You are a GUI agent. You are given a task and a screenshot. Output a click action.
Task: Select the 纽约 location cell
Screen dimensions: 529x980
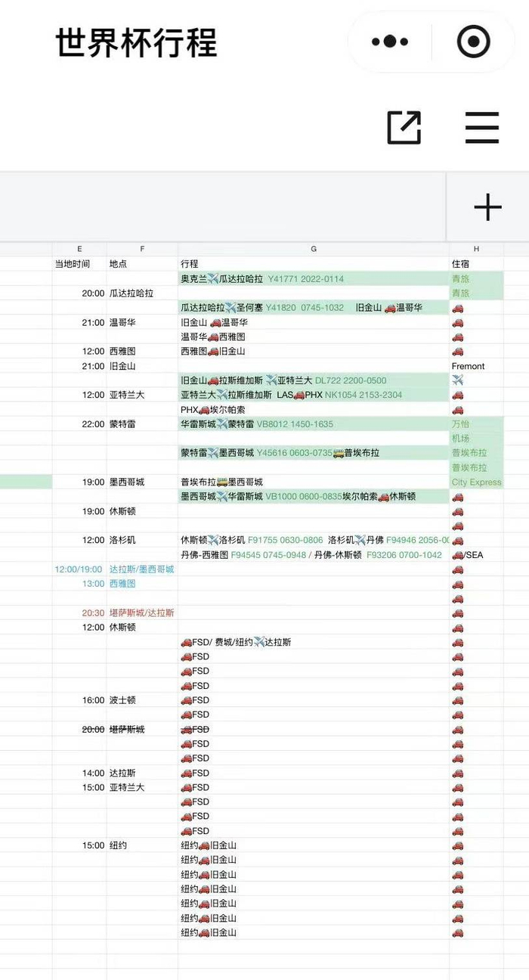pos(142,845)
